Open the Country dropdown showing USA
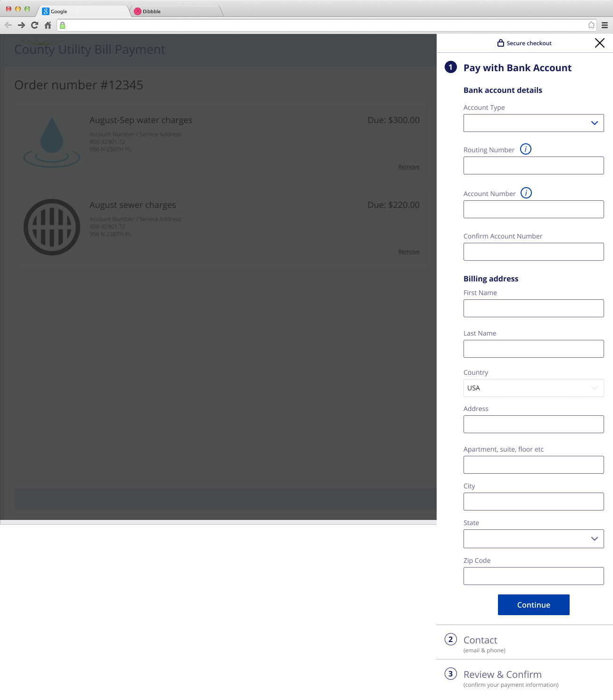Viewport: 613px width, 700px height. (x=533, y=388)
